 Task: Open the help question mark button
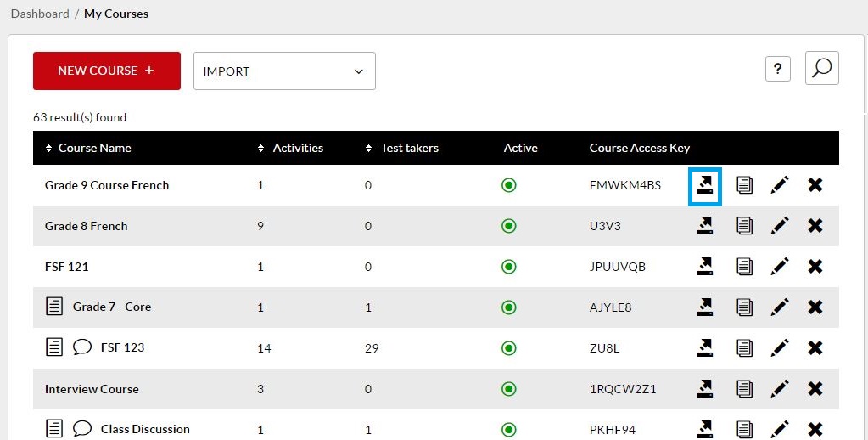click(x=778, y=69)
